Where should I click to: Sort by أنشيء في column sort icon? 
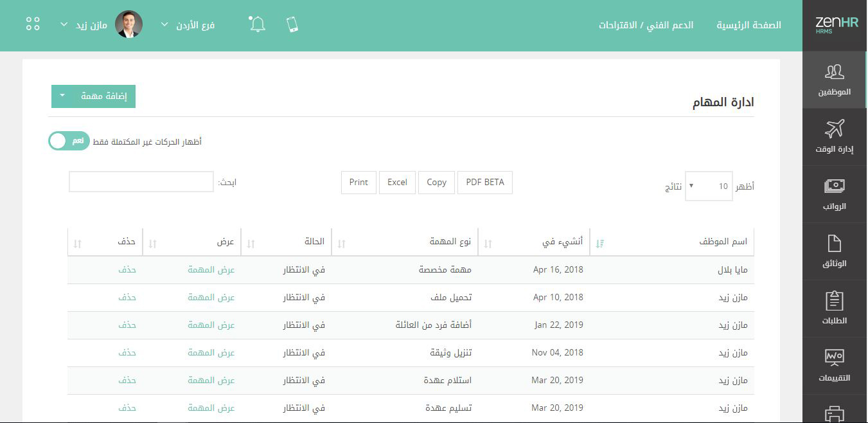point(488,244)
